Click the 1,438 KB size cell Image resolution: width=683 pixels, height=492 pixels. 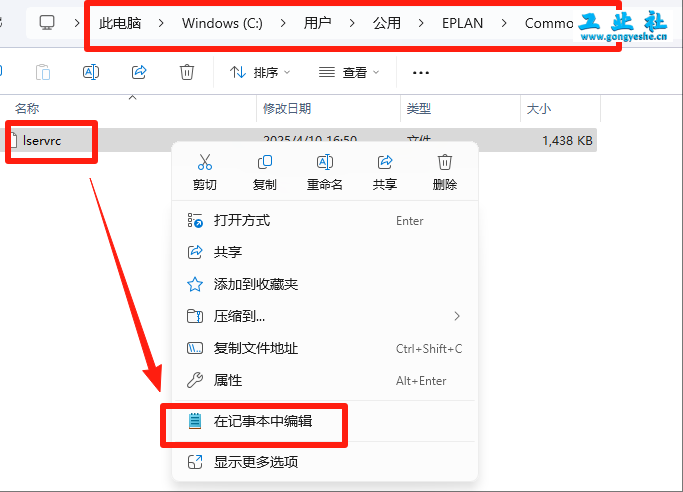(x=567, y=141)
